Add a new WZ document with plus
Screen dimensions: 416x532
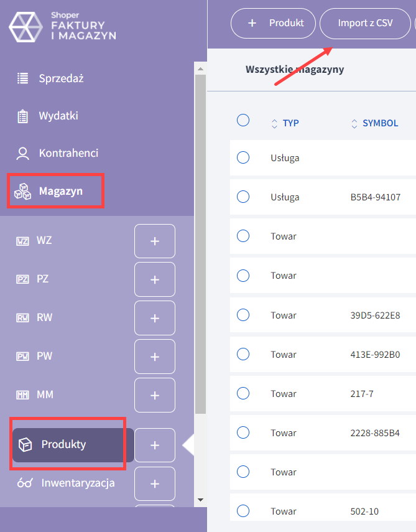(x=155, y=241)
